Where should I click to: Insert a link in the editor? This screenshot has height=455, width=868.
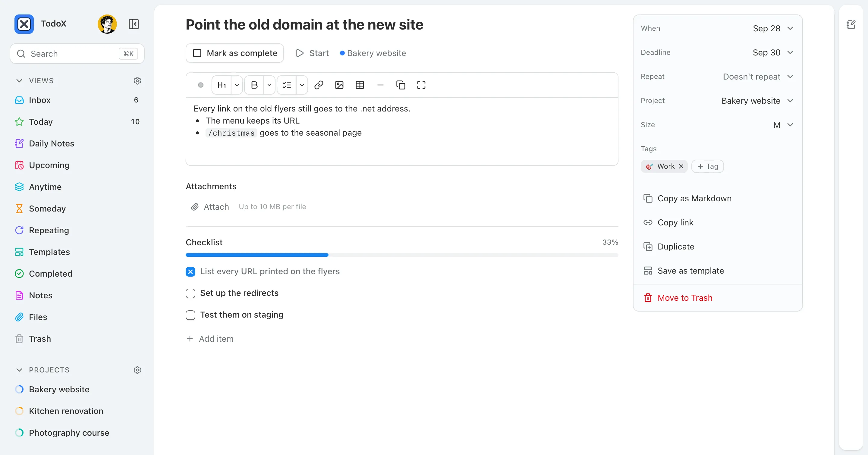(319, 85)
